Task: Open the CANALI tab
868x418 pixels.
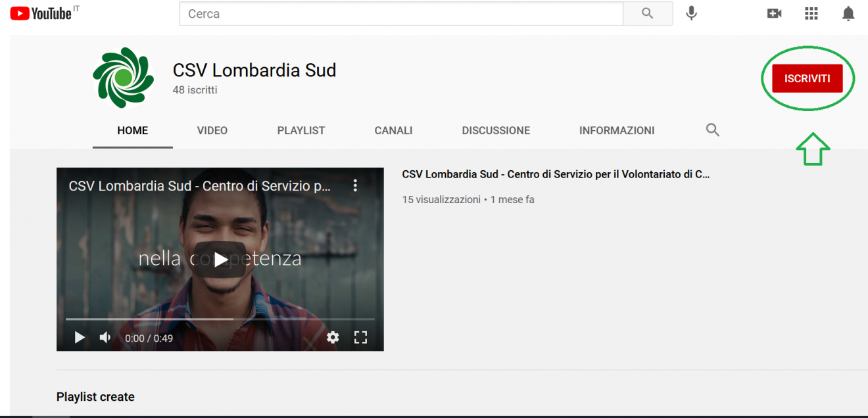Action: pyautogui.click(x=393, y=130)
